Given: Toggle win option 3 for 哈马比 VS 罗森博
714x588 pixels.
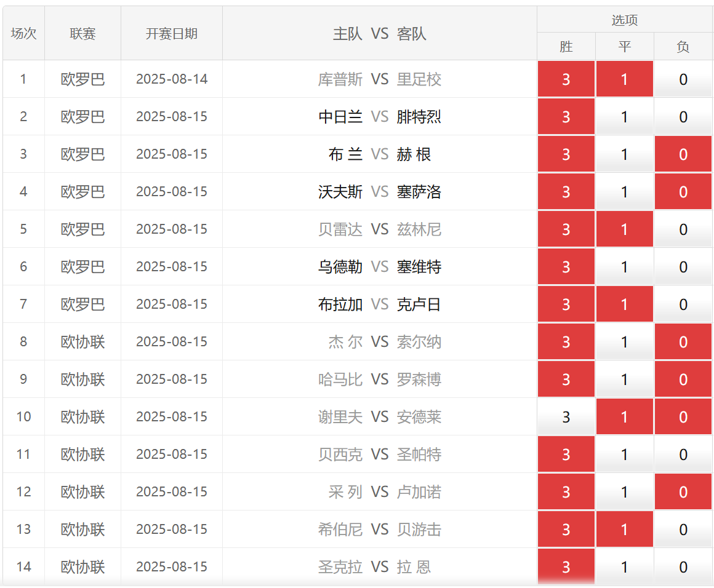Looking at the screenshot, I should pyautogui.click(x=566, y=379).
